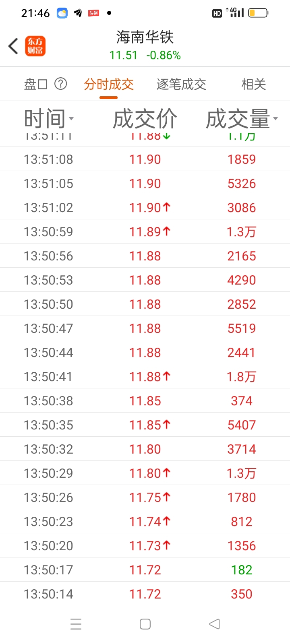Image resolution: width=290 pixels, height=644 pixels.
Task: Tap the 头条 notification icon in status bar
Action: point(93,13)
